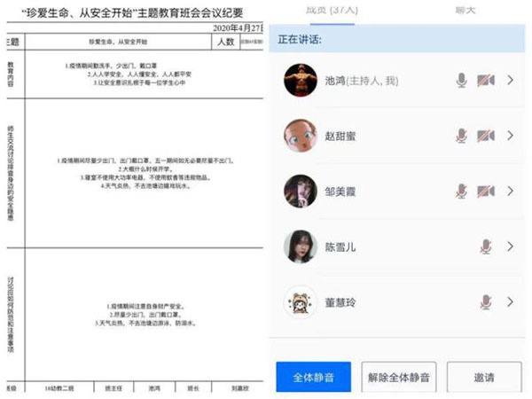Open the chevron next to 邹美霞
Screen dimensions: 532x399
(x=511, y=191)
